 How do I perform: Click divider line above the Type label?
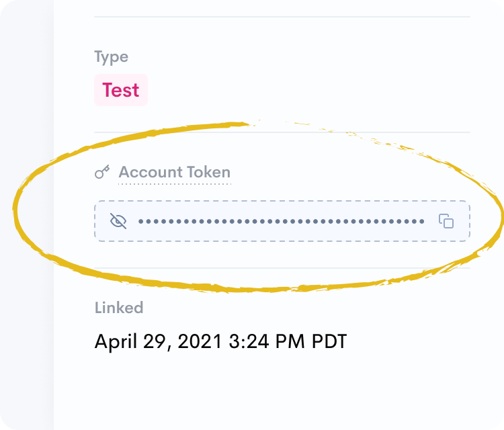click(x=282, y=16)
